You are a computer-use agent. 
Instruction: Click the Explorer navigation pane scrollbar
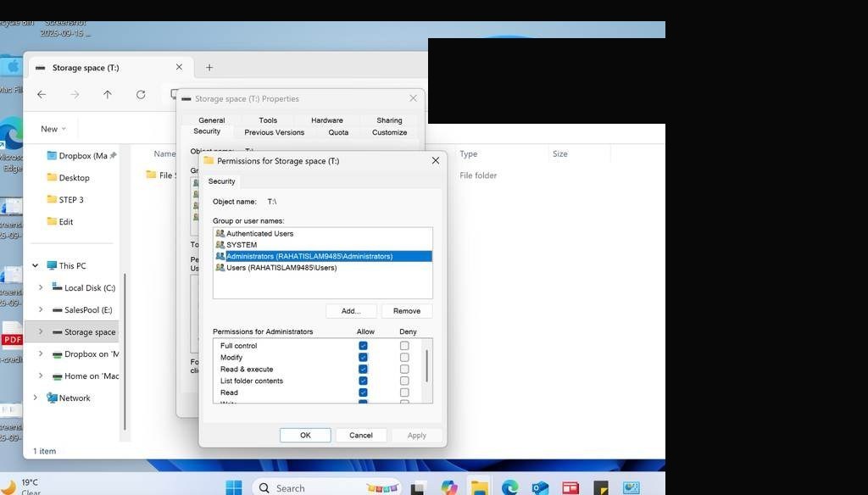pyautogui.click(x=125, y=352)
